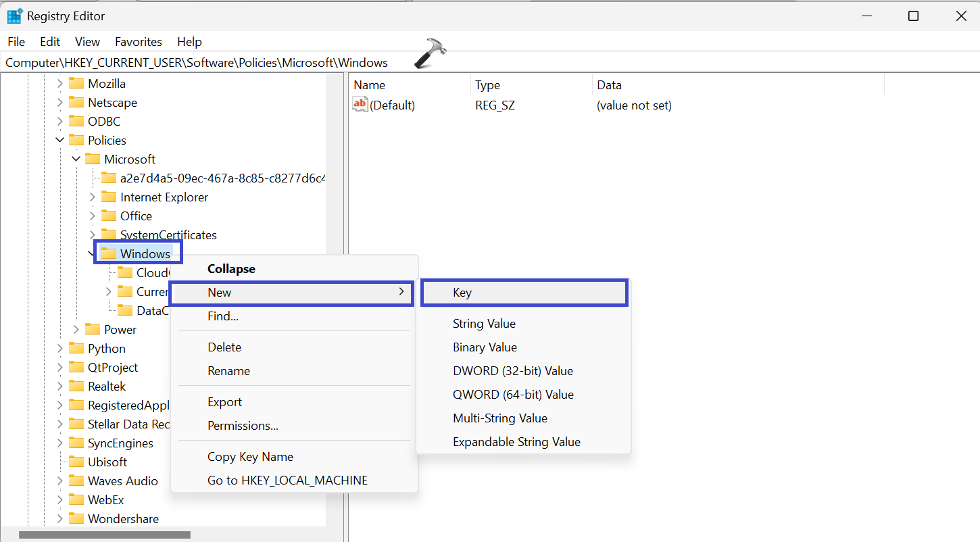Expand the Internet Explorer key
980x542 pixels.
coord(92,197)
